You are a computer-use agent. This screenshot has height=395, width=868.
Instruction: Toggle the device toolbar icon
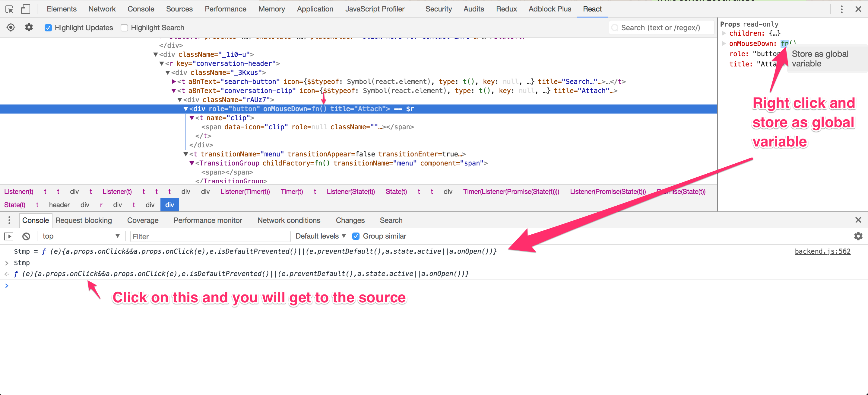point(25,9)
